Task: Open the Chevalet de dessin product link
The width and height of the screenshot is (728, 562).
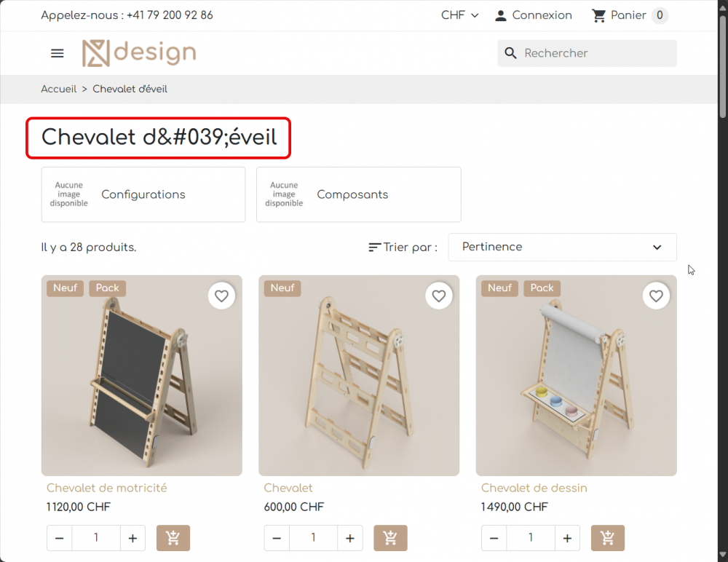Action: click(534, 488)
